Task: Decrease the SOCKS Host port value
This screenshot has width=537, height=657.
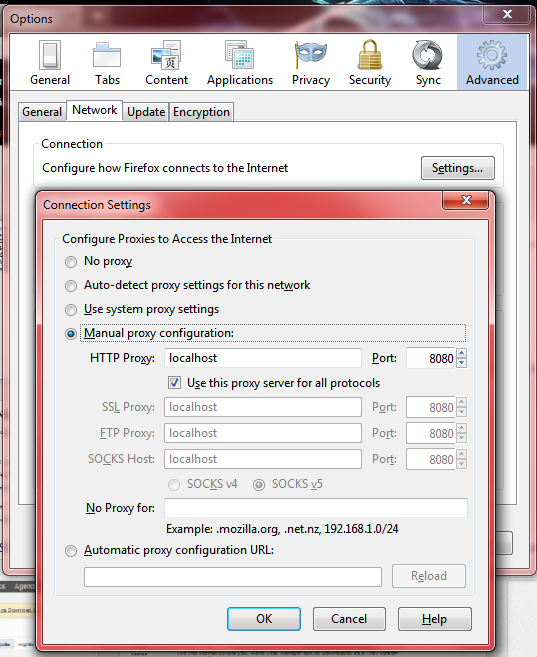Action: click(x=461, y=464)
